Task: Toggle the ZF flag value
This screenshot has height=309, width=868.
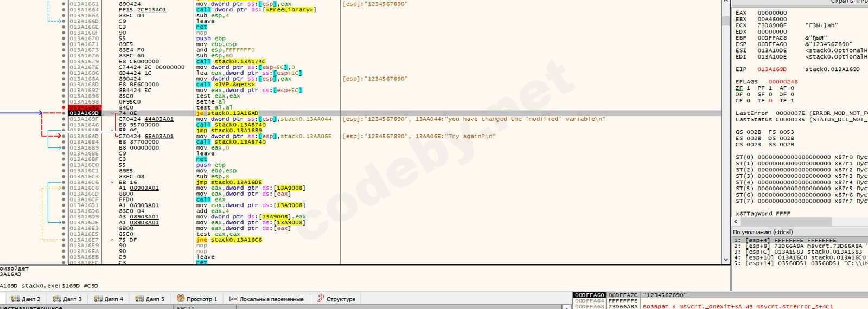Action: pos(749,88)
